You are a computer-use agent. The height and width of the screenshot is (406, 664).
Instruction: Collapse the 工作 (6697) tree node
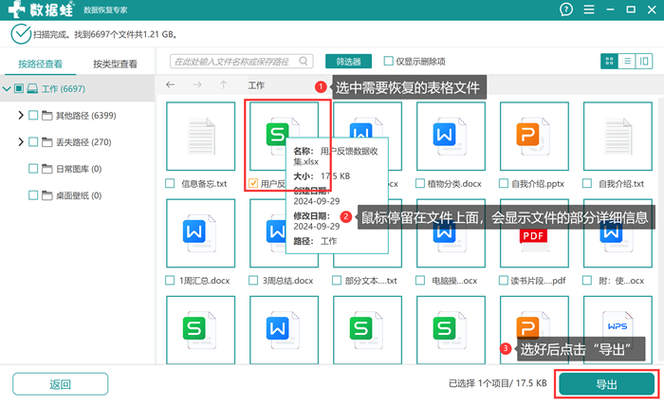pos(6,89)
